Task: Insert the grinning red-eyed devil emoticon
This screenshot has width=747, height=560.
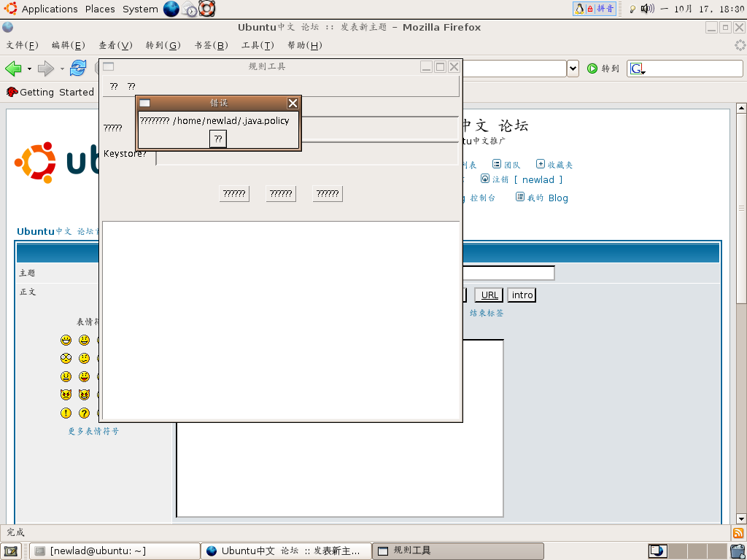Action: click(x=85, y=394)
